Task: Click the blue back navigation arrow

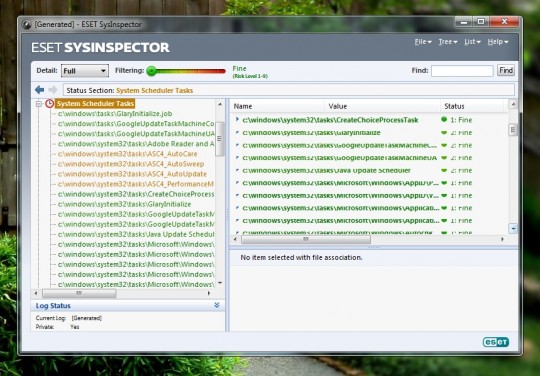Action: pos(40,90)
